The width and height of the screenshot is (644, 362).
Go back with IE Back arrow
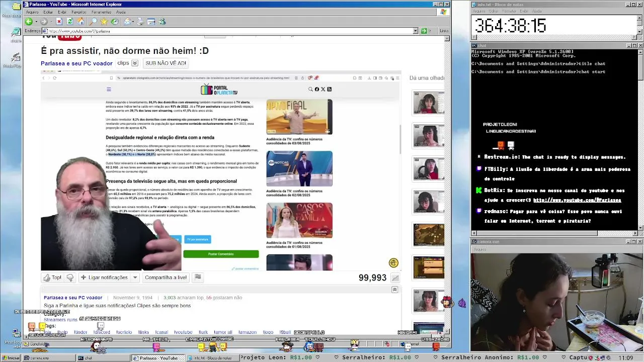coord(29,22)
